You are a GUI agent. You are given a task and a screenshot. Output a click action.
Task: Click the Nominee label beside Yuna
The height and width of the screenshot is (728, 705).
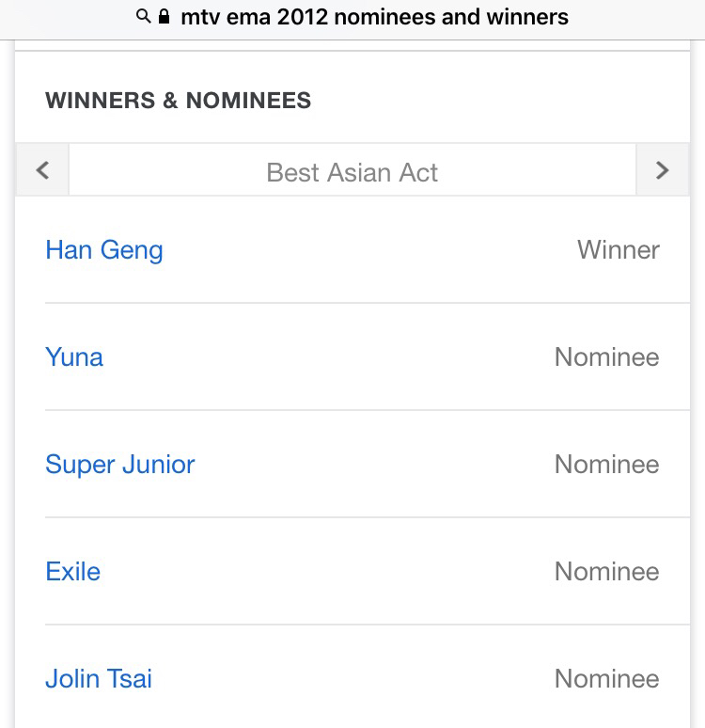(x=607, y=357)
